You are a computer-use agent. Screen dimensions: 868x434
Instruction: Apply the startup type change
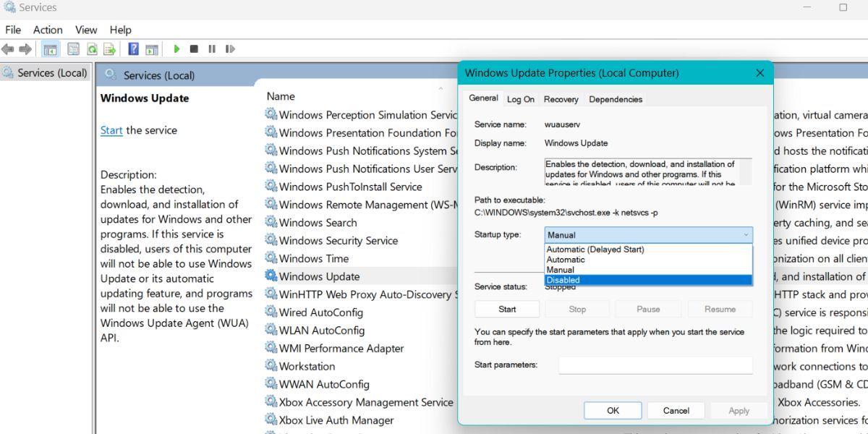point(738,410)
